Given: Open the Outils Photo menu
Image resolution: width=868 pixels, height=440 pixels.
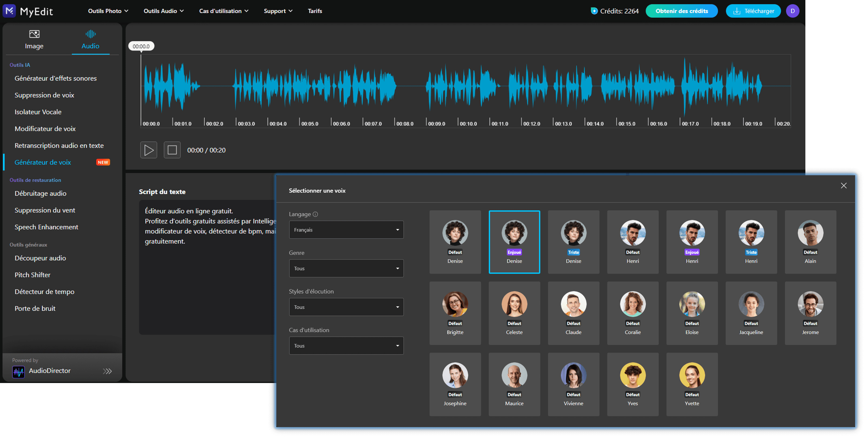Looking at the screenshot, I should click(107, 11).
